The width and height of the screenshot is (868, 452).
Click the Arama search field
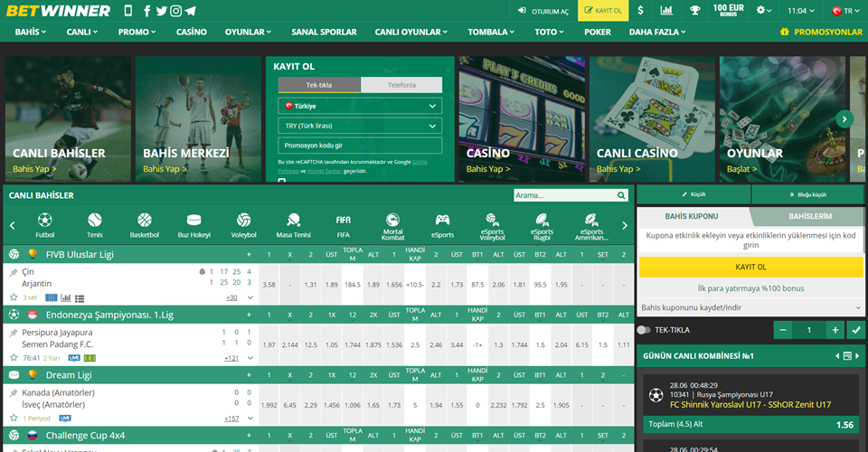(x=564, y=195)
